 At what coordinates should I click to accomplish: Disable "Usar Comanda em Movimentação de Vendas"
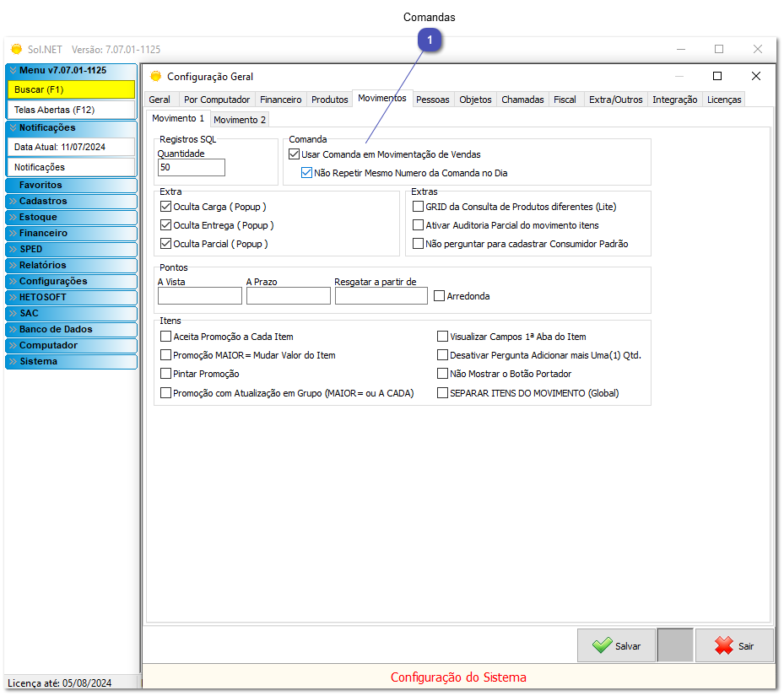294,154
